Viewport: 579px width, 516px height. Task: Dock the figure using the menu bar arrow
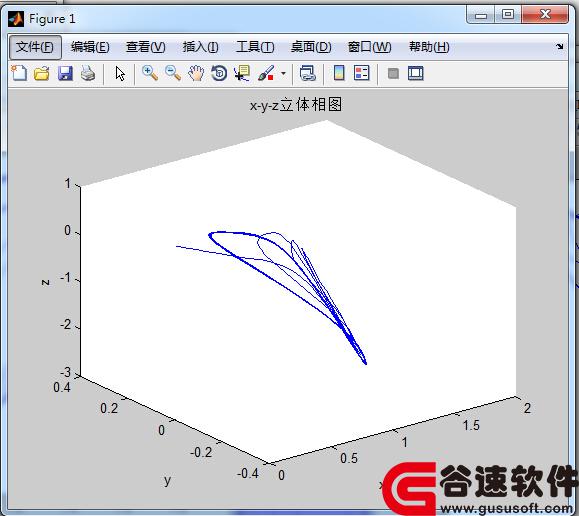tap(560, 47)
